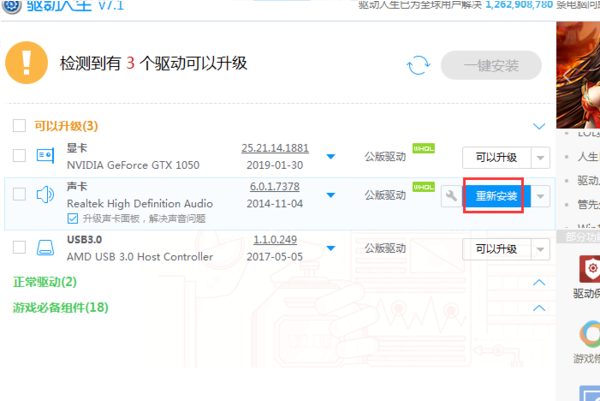Check the Realtek High Definition Audio checkbox
600x401 pixels.
tap(19, 194)
